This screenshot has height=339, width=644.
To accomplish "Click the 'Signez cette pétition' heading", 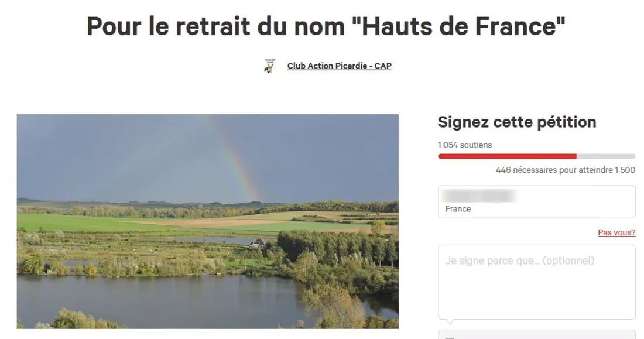I will point(517,122).
